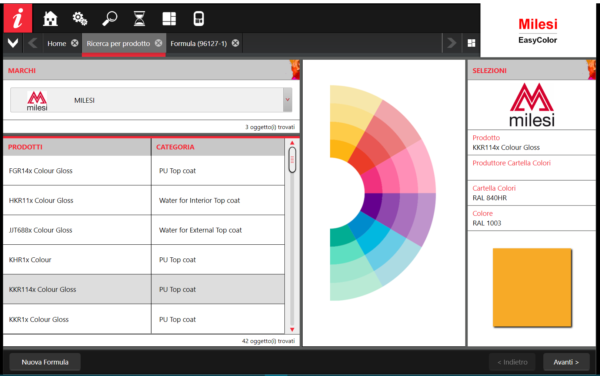Click the Prodotto selection field
Screen dimensions: 600x376
532,143
